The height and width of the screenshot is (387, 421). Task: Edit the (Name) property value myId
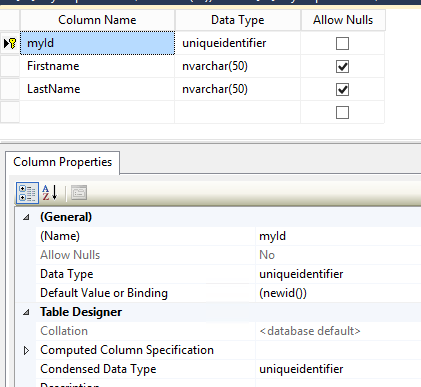338,236
